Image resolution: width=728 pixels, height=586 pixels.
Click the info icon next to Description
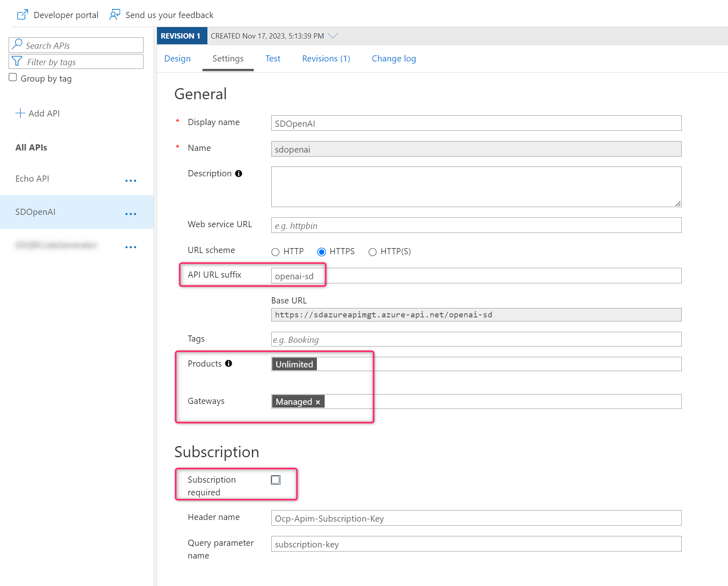tap(239, 173)
